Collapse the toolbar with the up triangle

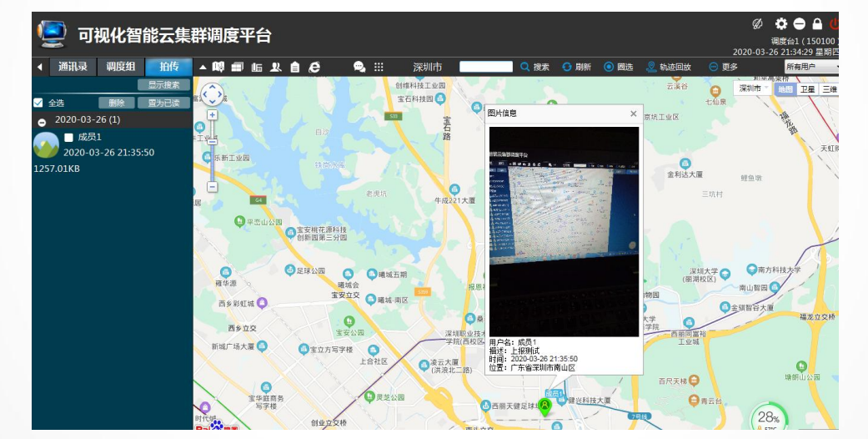(203, 67)
